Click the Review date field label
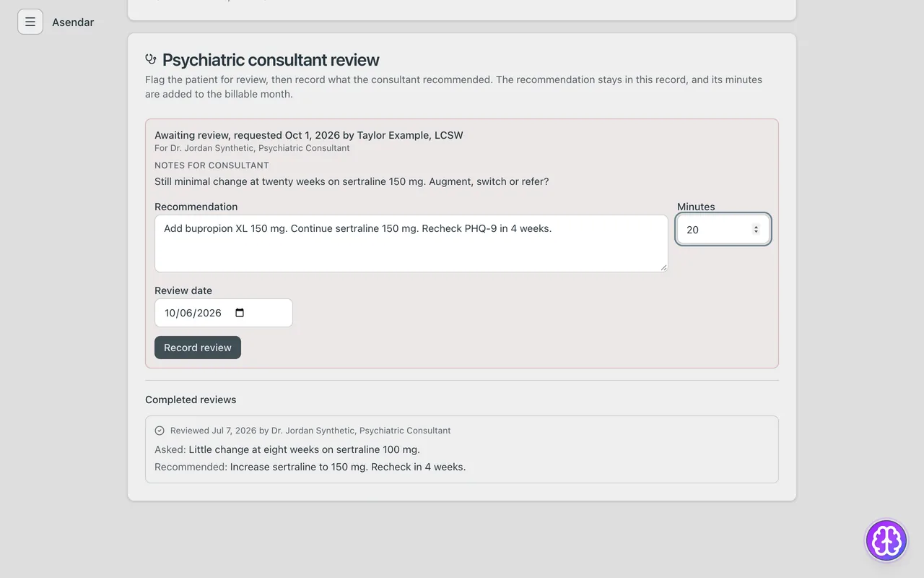The width and height of the screenshot is (924, 578). pyautogui.click(x=183, y=290)
